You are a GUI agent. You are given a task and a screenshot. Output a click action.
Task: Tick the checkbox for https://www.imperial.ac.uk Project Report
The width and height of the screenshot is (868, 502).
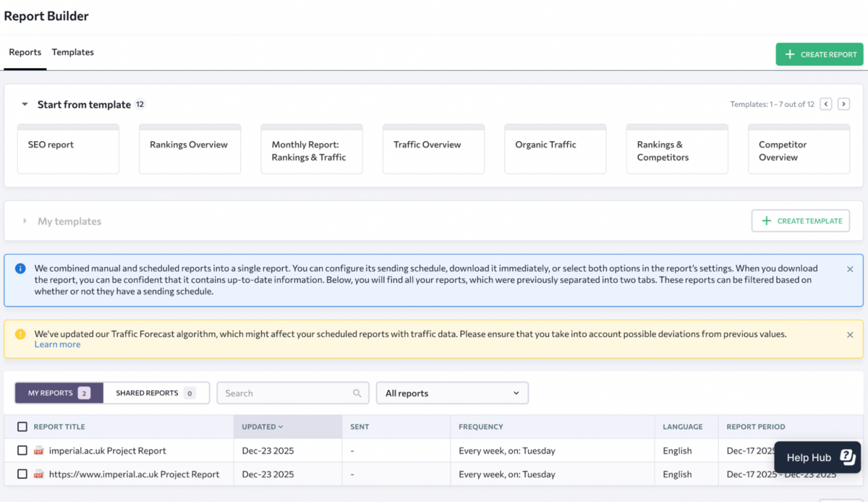click(x=22, y=475)
